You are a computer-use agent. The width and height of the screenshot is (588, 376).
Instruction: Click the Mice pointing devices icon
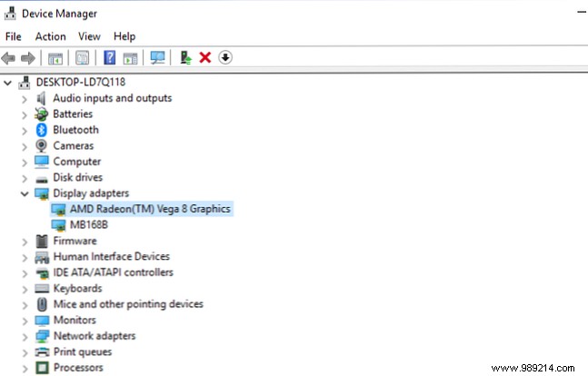pyautogui.click(x=42, y=304)
